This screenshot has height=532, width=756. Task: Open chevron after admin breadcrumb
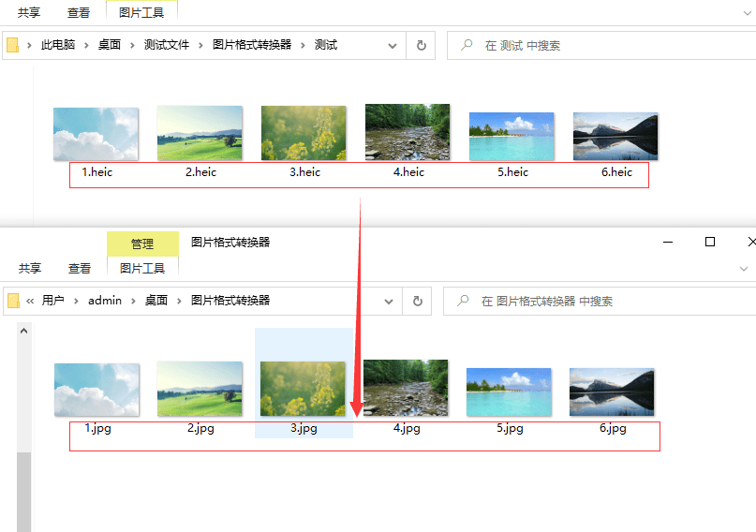point(133,302)
